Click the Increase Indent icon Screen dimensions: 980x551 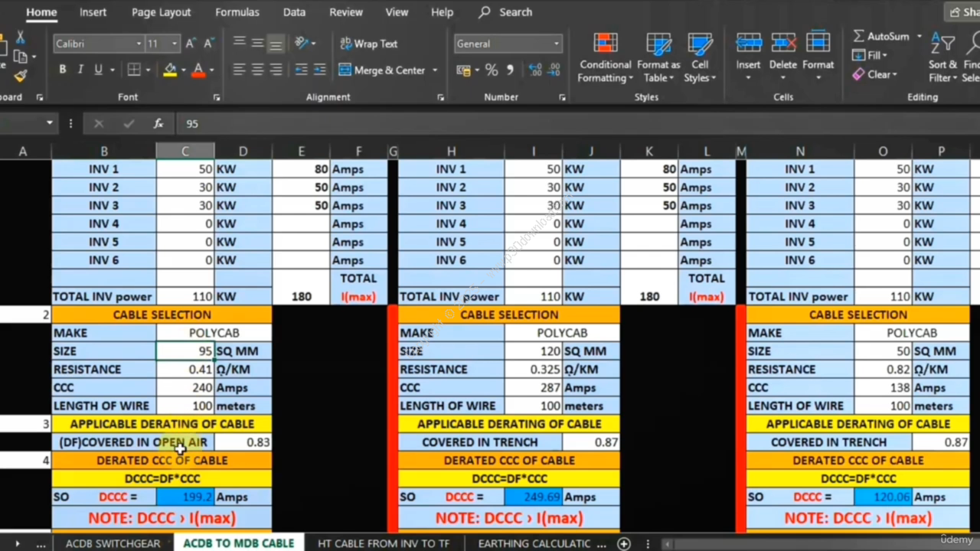[322, 70]
